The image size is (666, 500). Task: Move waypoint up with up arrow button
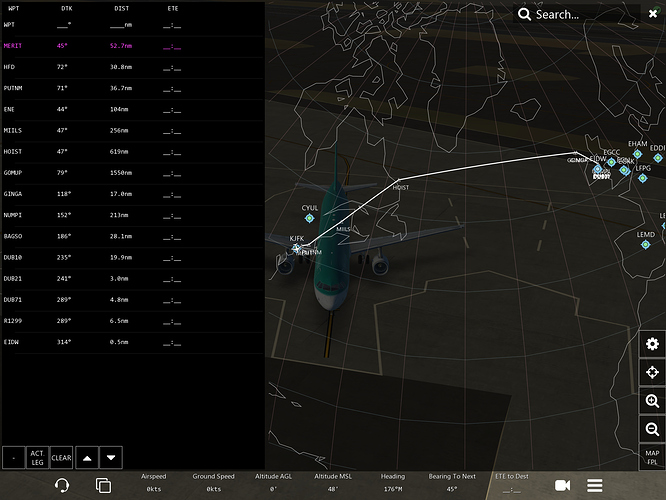[87, 458]
